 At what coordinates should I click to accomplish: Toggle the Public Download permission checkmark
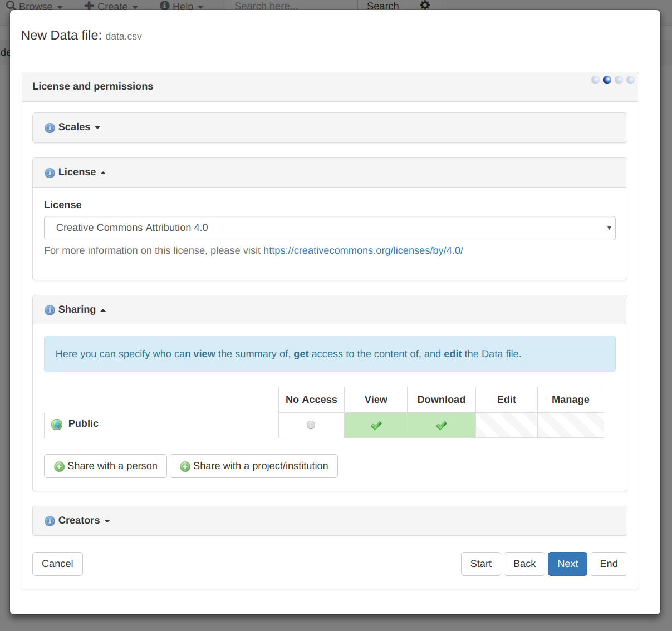tap(441, 426)
